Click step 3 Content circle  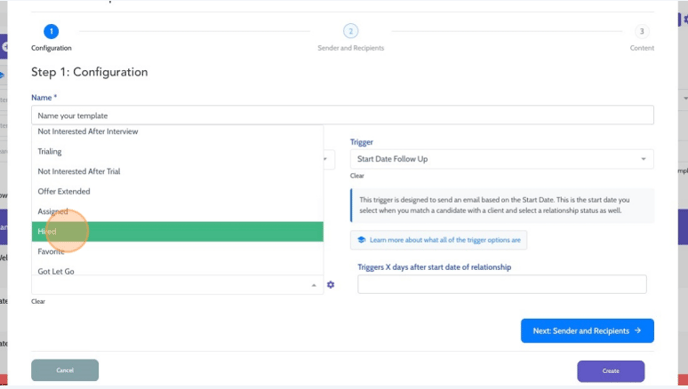[x=641, y=31]
